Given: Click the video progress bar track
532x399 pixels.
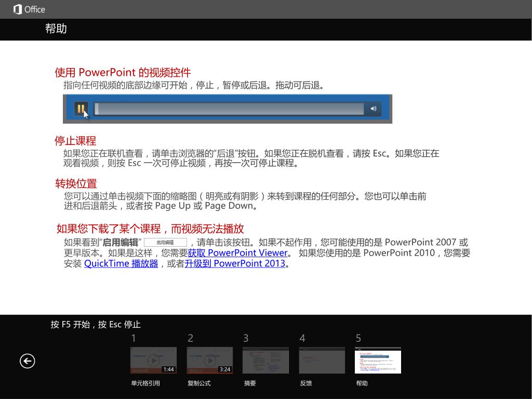Looking at the screenshot, I should [229, 109].
